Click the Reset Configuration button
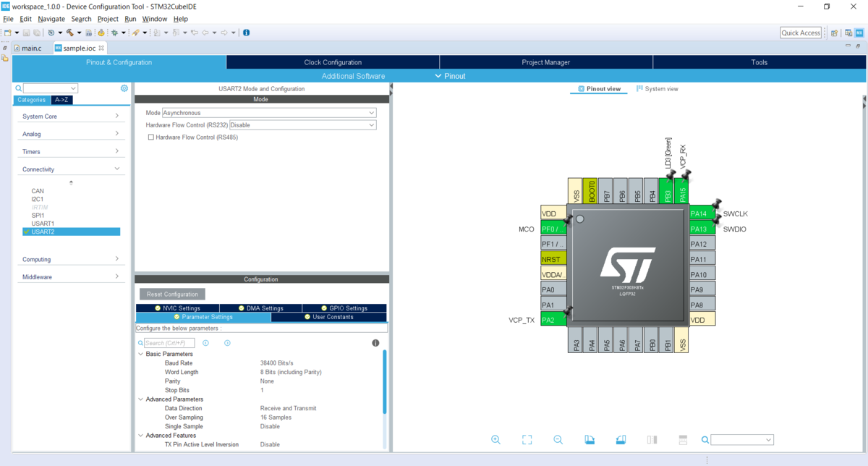The height and width of the screenshot is (466, 868). coord(173,295)
